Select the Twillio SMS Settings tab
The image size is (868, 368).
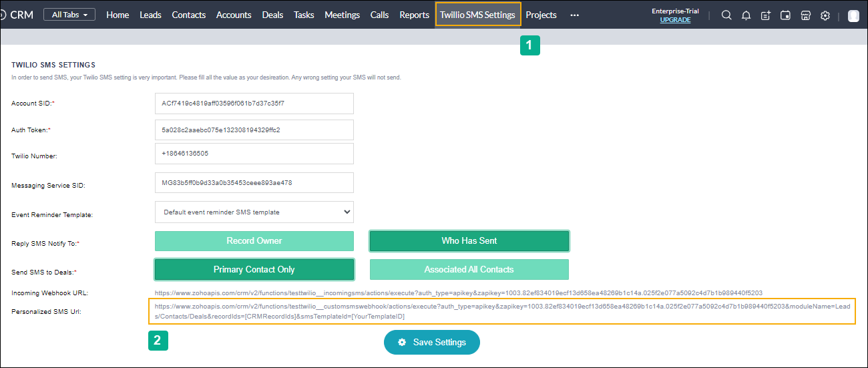click(477, 15)
